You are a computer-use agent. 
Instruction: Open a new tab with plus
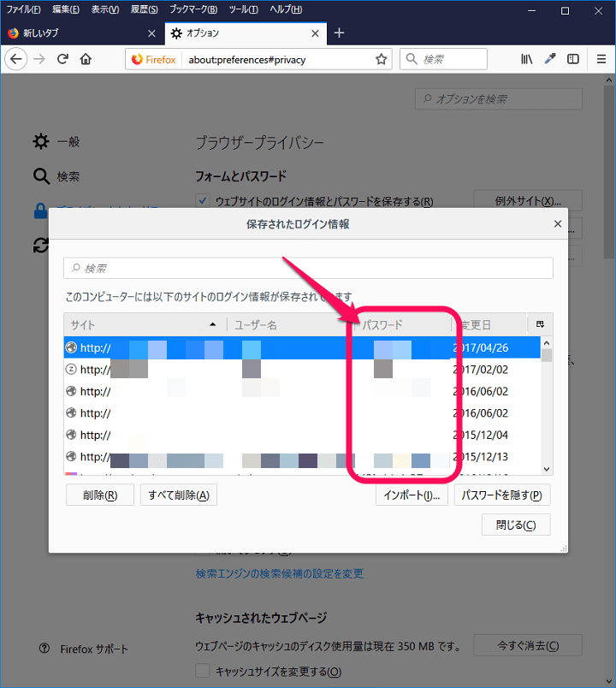(339, 33)
